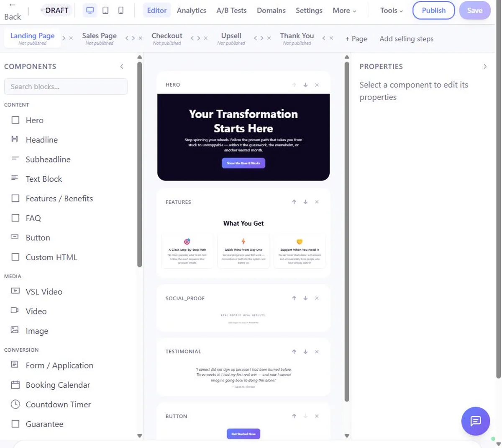
Task: Switch to tablet preview icon
Action: pos(105,10)
